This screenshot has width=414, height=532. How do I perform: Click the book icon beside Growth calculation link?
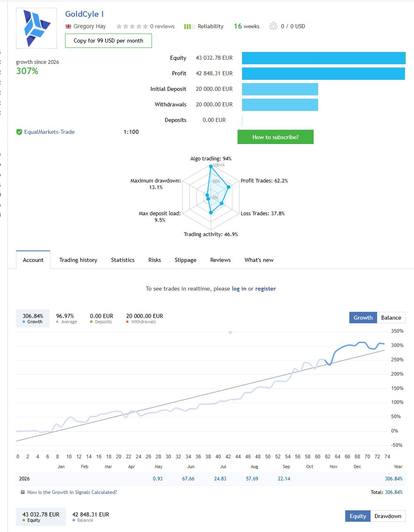[23, 492]
